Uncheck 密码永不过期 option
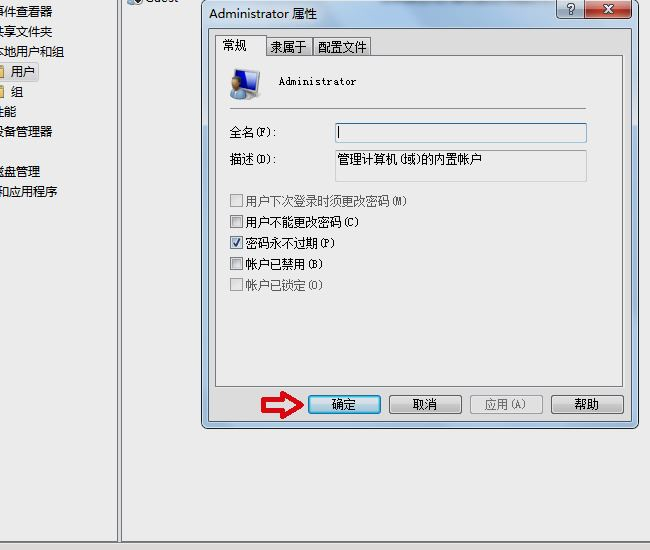This screenshot has width=650, height=550. point(236,242)
